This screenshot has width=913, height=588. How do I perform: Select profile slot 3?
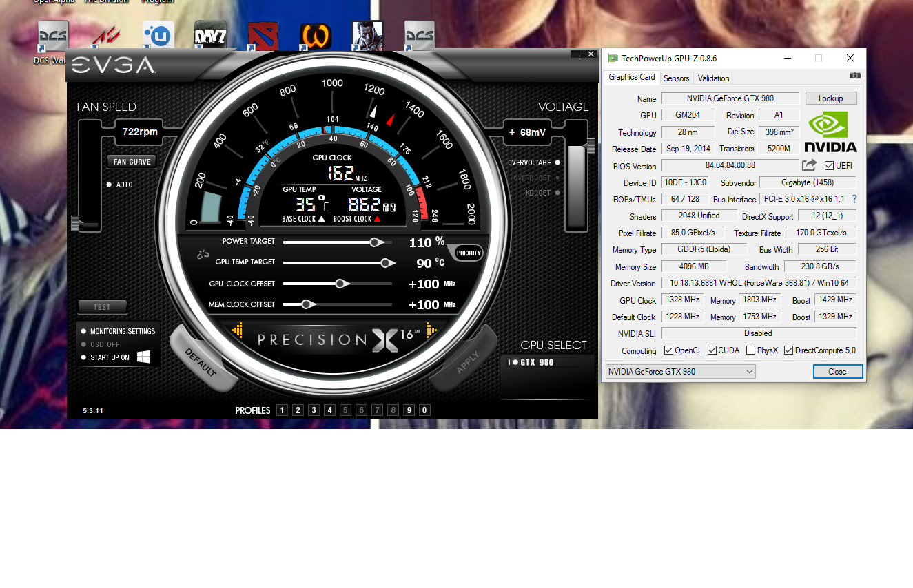coord(314,410)
